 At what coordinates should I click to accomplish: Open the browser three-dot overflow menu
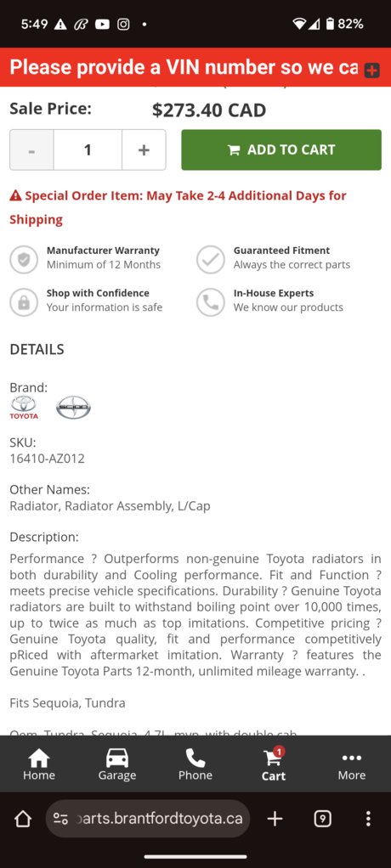click(x=368, y=819)
